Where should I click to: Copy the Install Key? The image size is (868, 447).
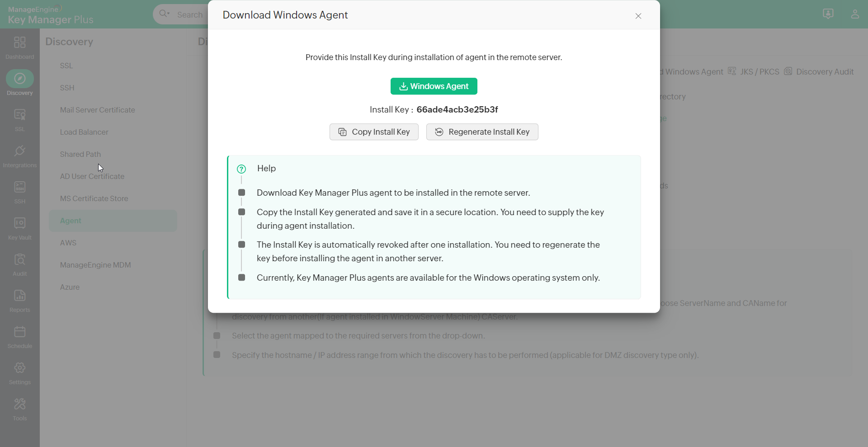[x=374, y=132]
